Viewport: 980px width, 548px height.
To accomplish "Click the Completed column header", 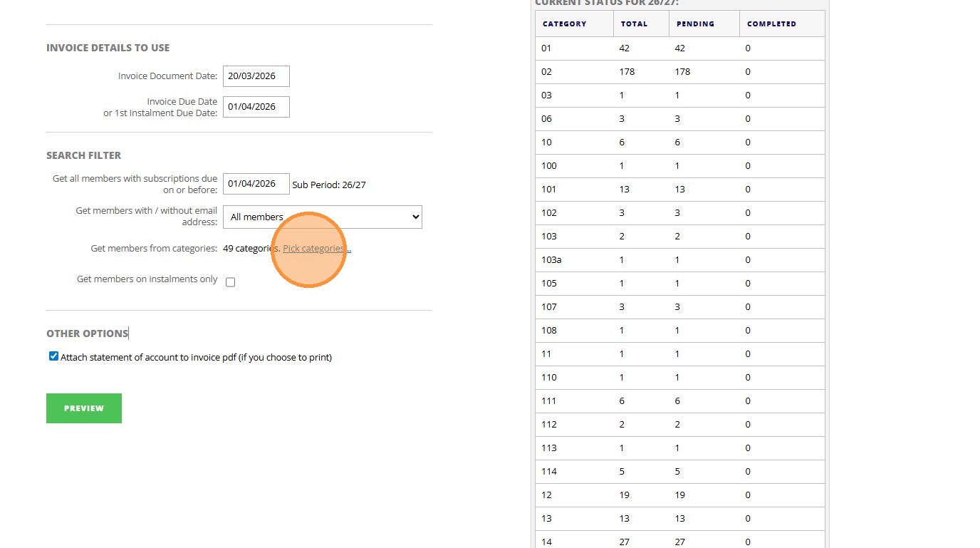I will 771,24.
